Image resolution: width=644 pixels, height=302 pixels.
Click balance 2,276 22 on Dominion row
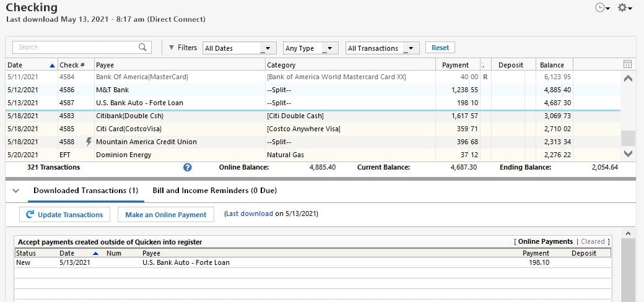tap(558, 155)
